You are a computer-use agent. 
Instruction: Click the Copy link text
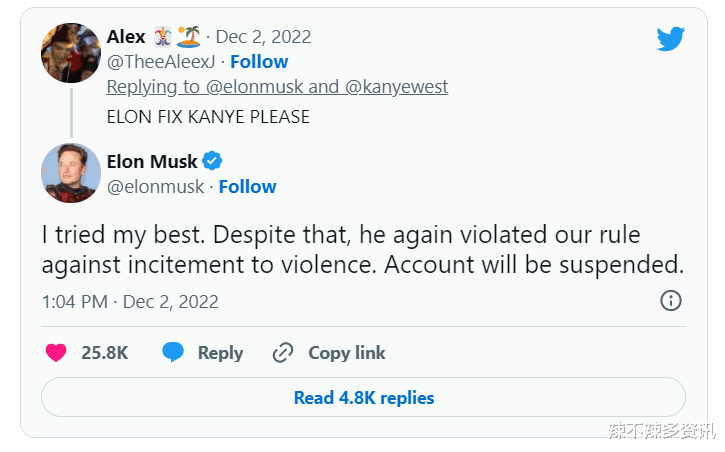point(346,352)
